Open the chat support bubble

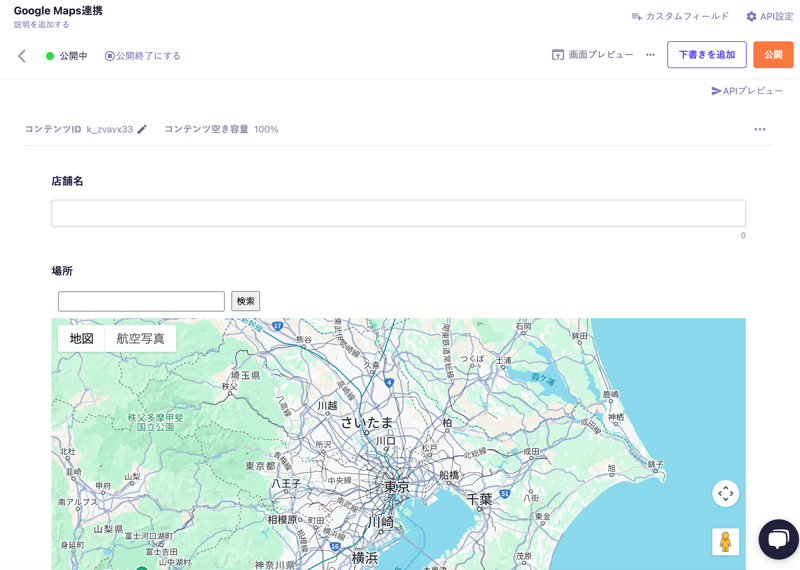777,539
